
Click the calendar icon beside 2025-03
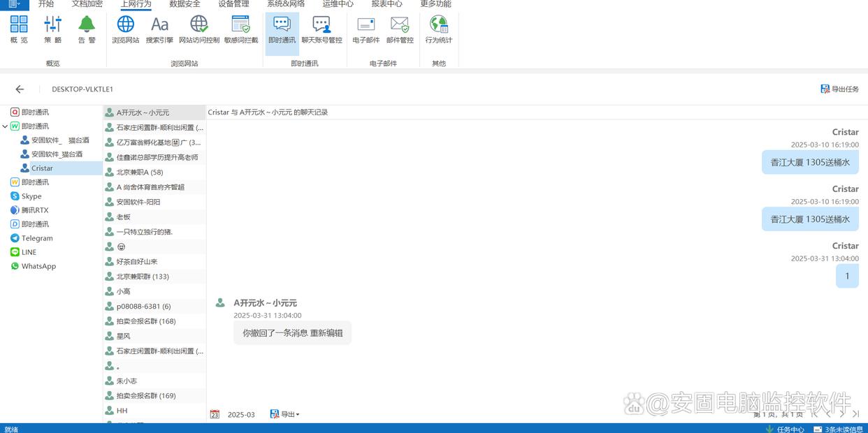215,414
